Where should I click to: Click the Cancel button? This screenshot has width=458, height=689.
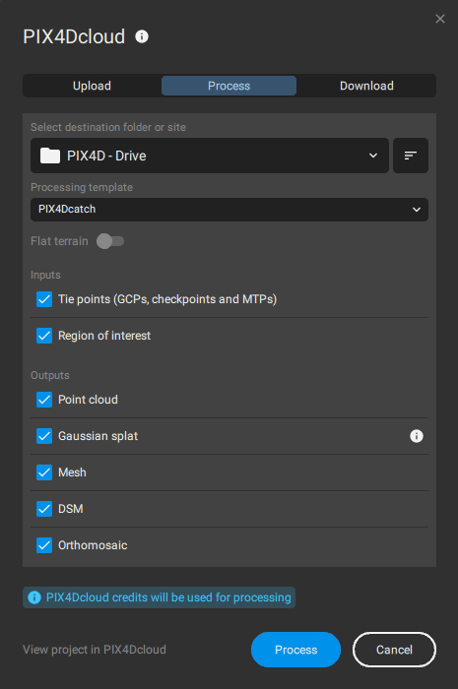(394, 649)
